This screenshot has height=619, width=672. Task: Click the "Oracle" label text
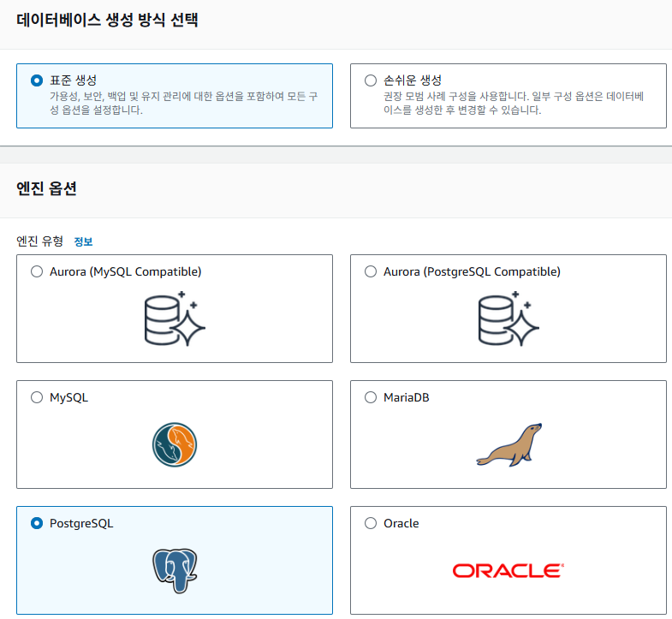[x=401, y=523]
